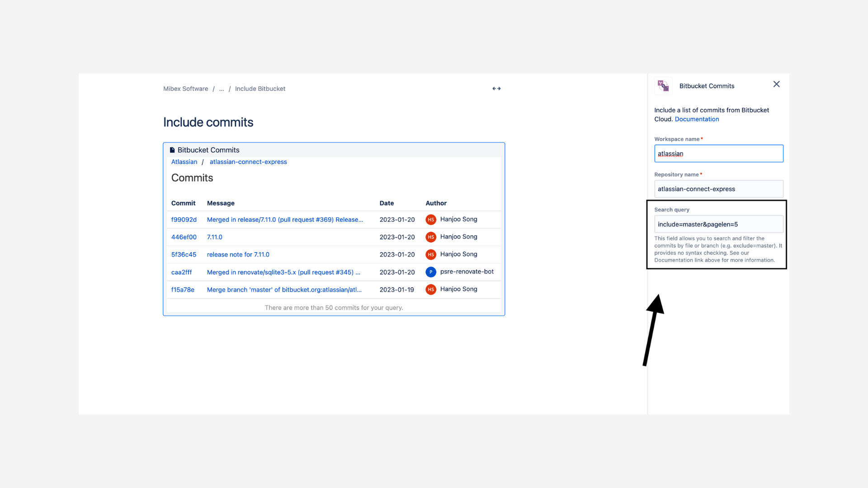Click the Bitbucket Commits macro icon in the sidebar
This screenshot has height=488, width=868.
tap(663, 86)
